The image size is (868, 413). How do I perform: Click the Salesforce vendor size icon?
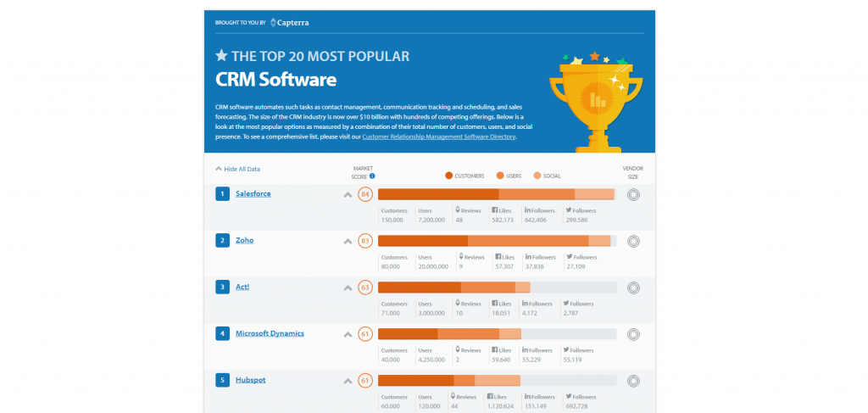(x=633, y=194)
